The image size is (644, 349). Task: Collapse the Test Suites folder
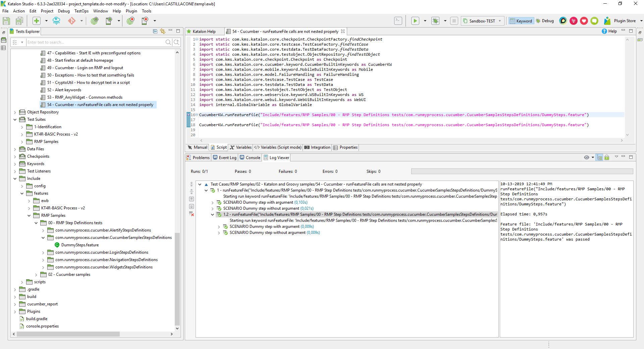coord(15,119)
